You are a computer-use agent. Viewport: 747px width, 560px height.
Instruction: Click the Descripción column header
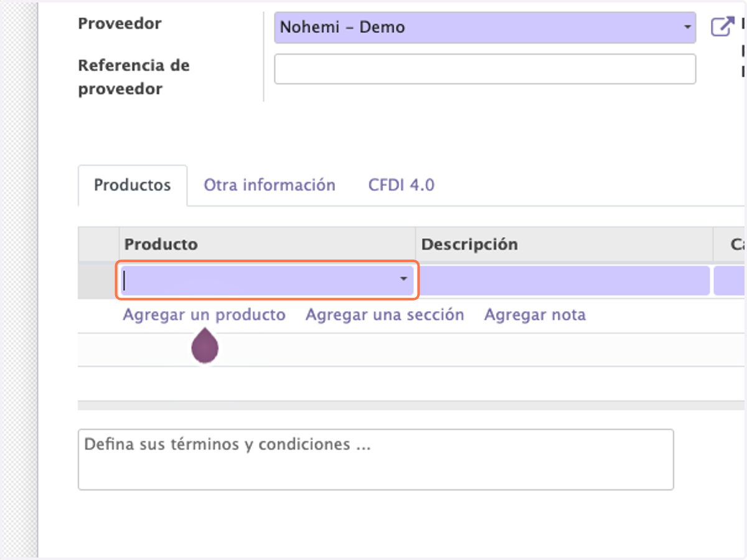coord(564,244)
